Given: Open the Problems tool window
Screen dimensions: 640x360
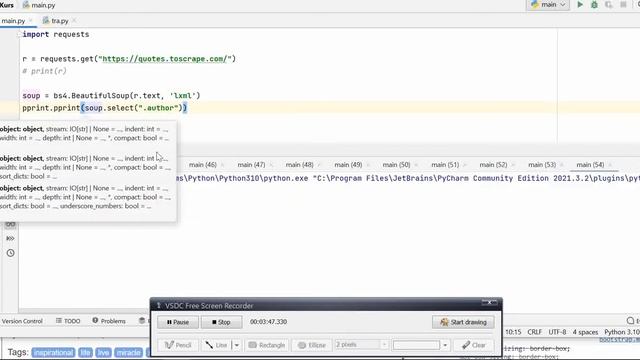Looking at the screenshot, I should point(109,321).
